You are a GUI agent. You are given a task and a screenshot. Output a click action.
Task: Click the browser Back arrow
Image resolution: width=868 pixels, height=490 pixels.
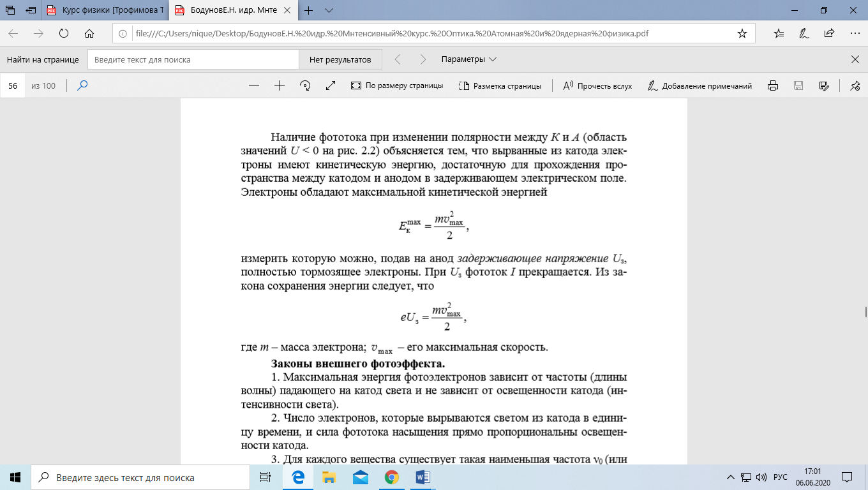coord(13,33)
